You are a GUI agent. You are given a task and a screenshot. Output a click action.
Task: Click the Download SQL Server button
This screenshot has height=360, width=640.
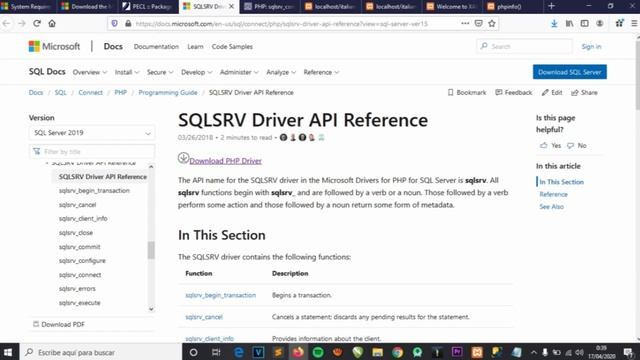point(569,72)
